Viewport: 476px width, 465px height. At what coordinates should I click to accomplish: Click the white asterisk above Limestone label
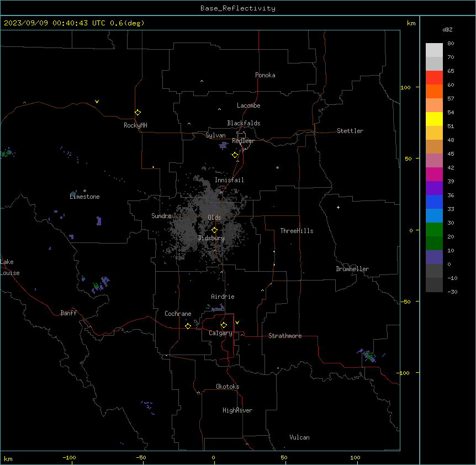[84, 191]
